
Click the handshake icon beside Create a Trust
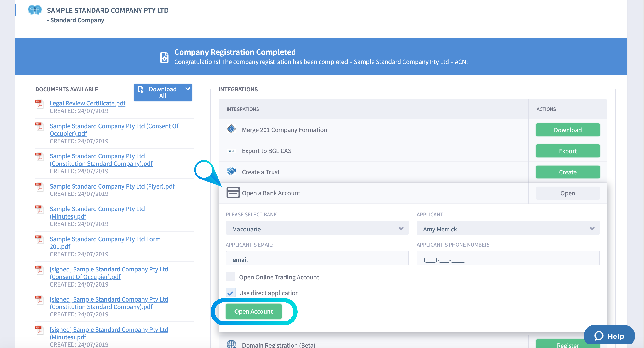tap(231, 171)
